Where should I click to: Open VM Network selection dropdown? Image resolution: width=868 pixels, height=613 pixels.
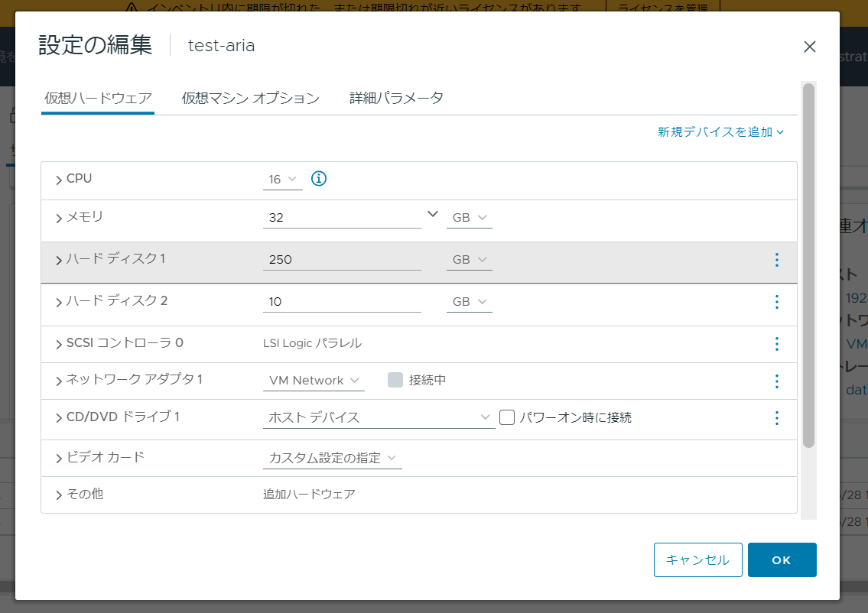click(314, 381)
